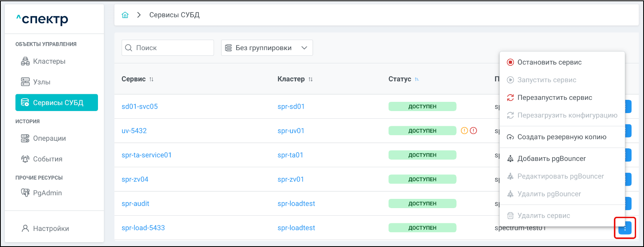The width and height of the screenshot is (644, 247).
Task: Sort table by Service column icon
Action: point(151,79)
